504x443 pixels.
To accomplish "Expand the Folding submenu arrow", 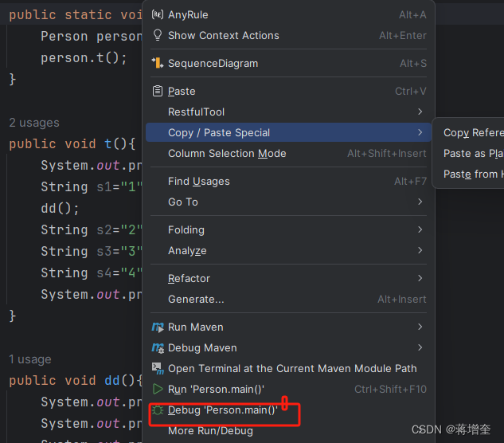I will (420, 229).
